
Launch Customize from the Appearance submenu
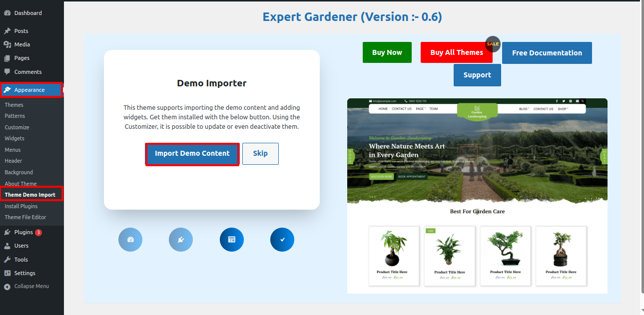pyautogui.click(x=17, y=127)
